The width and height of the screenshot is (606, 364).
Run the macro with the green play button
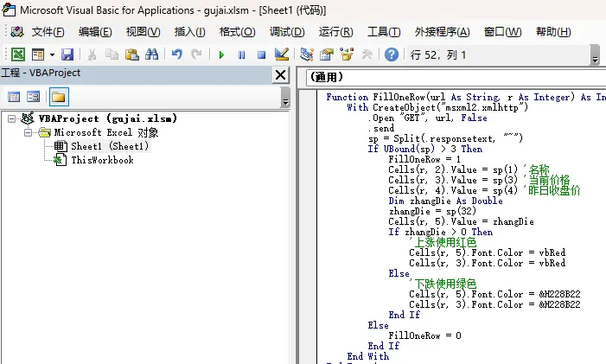pyautogui.click(x=221, y=54)
